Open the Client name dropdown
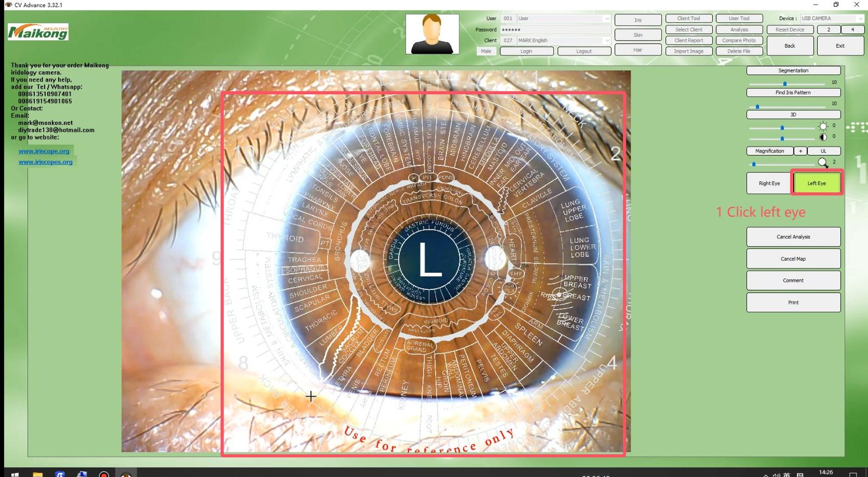Viewport: 868px width, 477px height. tap(607, 40)
